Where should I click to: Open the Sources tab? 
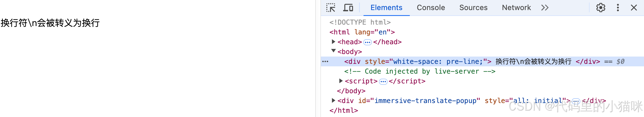[473, 8]
